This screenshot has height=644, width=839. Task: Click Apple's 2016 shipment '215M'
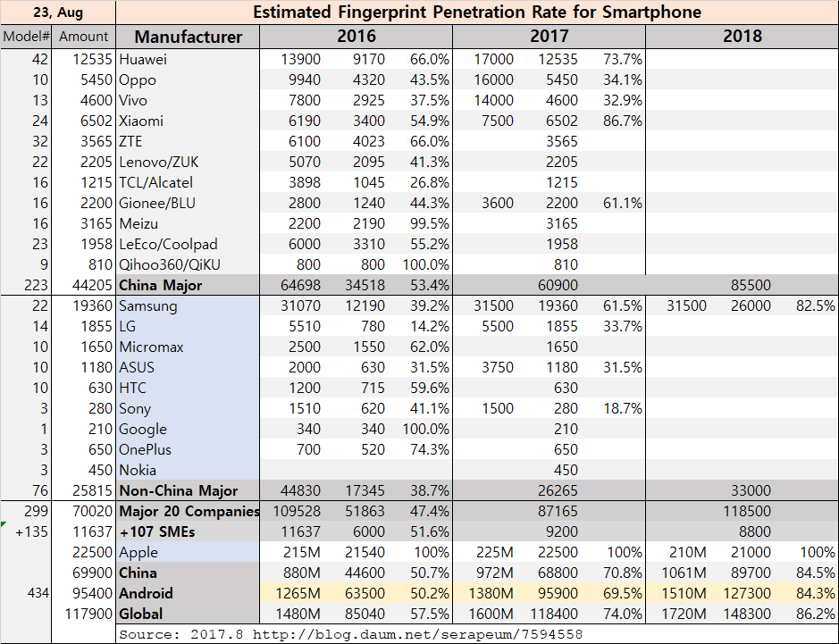[x=302, y=552]
